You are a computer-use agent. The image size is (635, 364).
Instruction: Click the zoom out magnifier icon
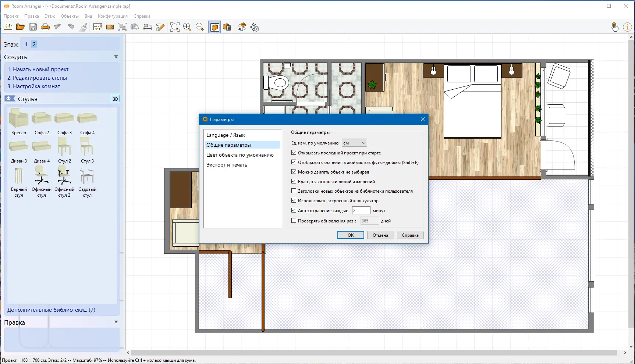(x=200, y=27)
